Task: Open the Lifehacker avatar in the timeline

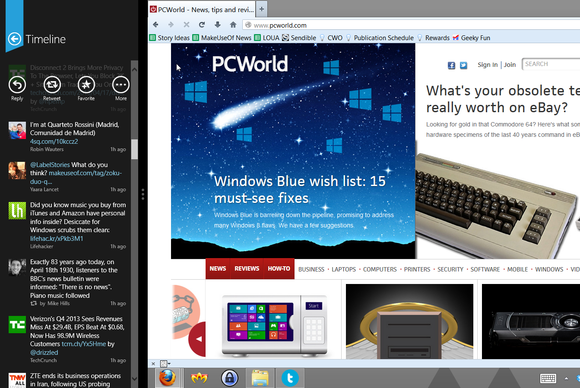Action: 17,210
